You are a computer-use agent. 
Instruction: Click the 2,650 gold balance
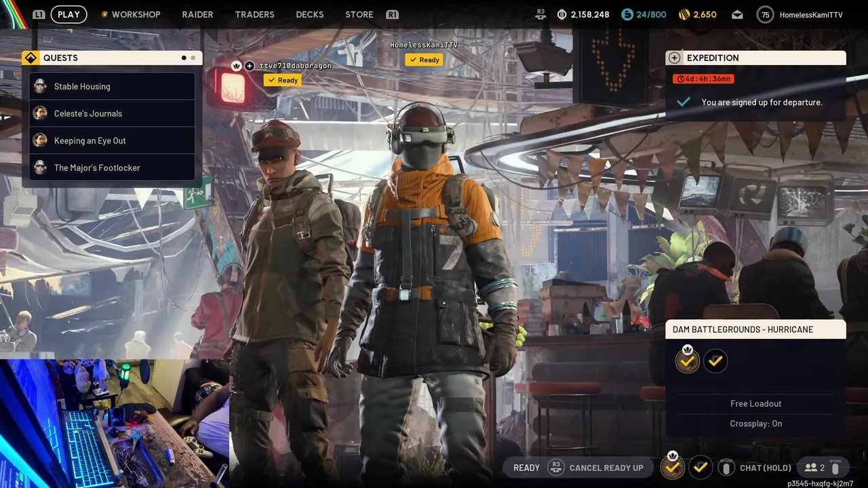tap(705, 14)
